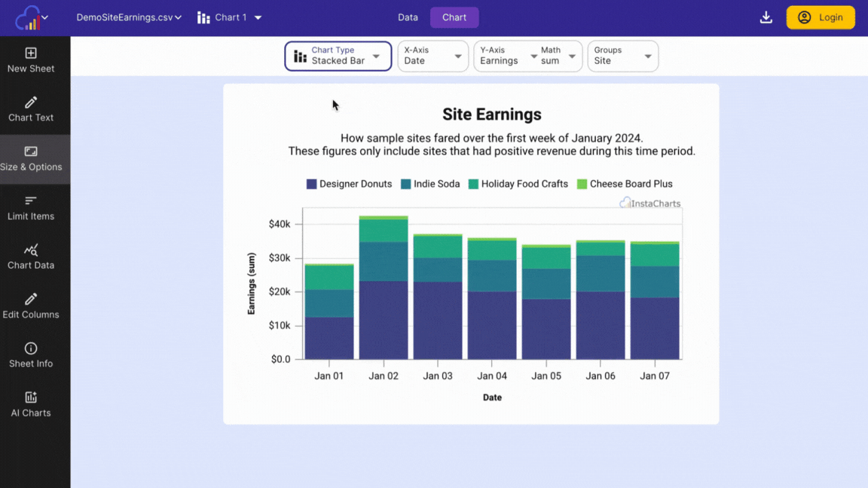Screen dimensions: 868x488
Task: Click the Jan 01 stacked bar
Action: [329, 312]
